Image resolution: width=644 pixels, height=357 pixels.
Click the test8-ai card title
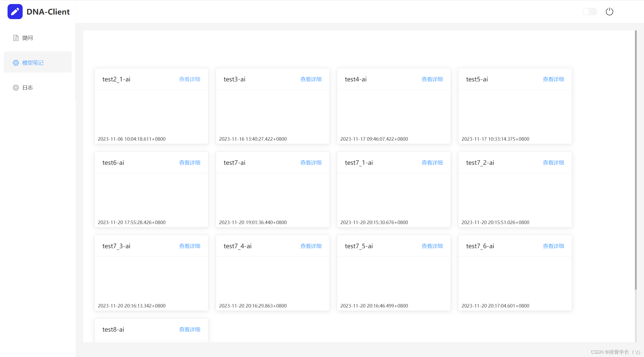point(113,330)
